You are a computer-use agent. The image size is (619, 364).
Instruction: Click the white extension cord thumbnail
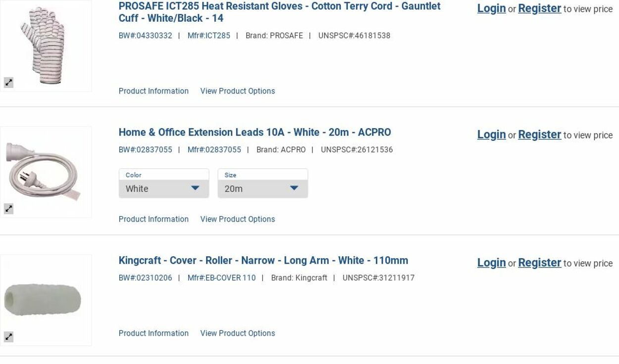pos(46,171)
